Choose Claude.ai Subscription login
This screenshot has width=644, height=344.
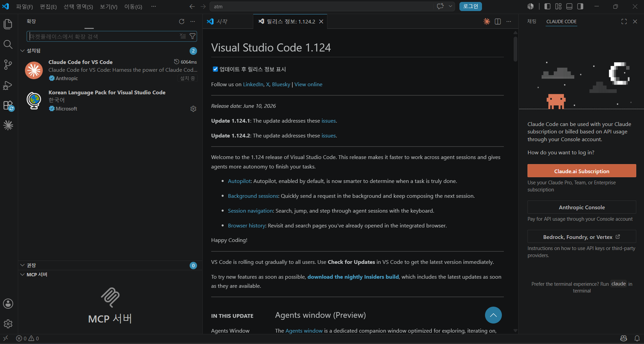point(582,171)
